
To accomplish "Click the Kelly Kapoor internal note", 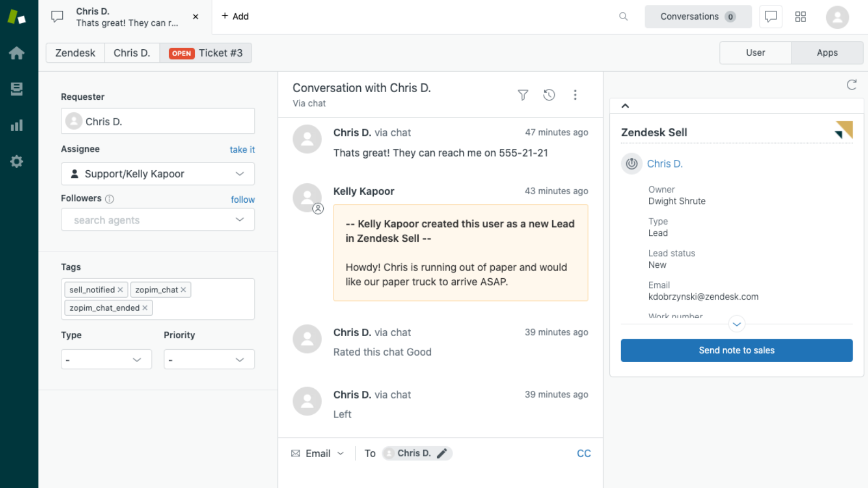I will (x=461, y=253).
